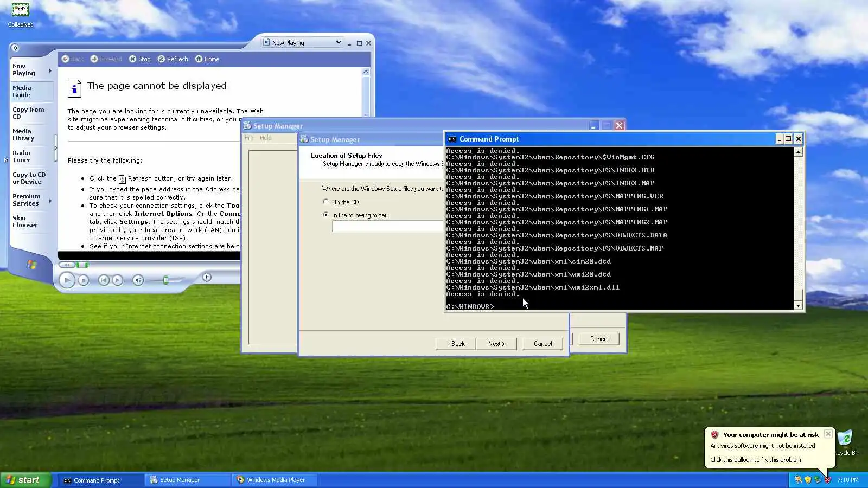Cancel the Setup Manager wizard

(542, 344)
